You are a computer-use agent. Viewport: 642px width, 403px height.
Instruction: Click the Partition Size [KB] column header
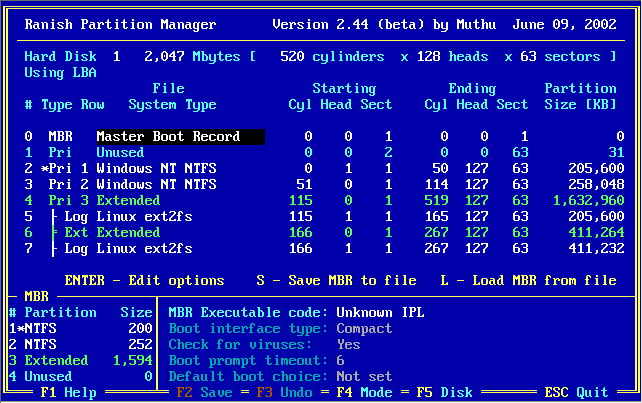580,96
